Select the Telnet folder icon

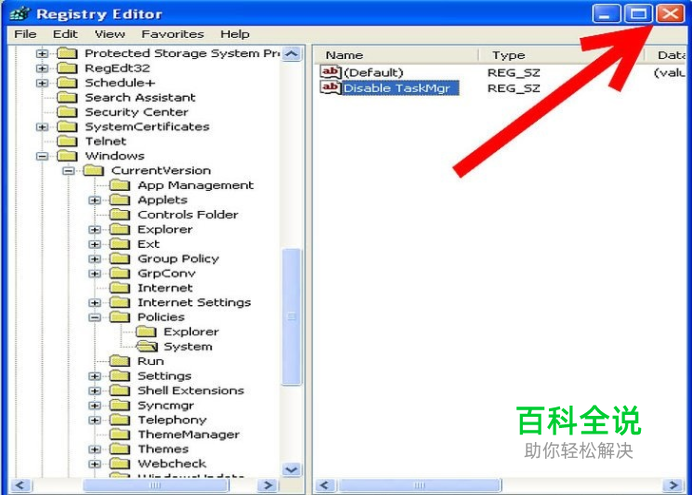pyautogui.click(x=68, y=141)
